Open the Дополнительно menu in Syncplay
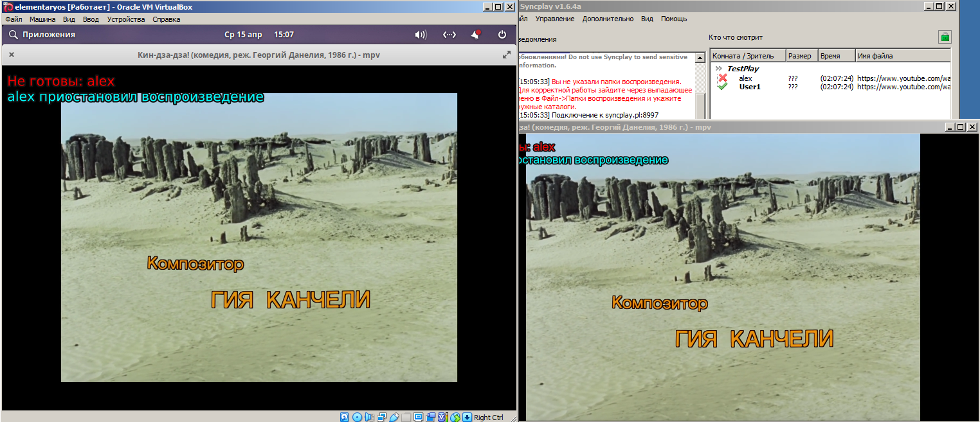980x422 pixels. (x=608, y=19)
